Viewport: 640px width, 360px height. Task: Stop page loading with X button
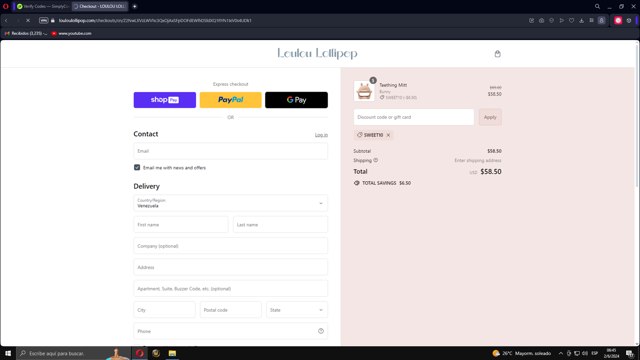[28, 20]
